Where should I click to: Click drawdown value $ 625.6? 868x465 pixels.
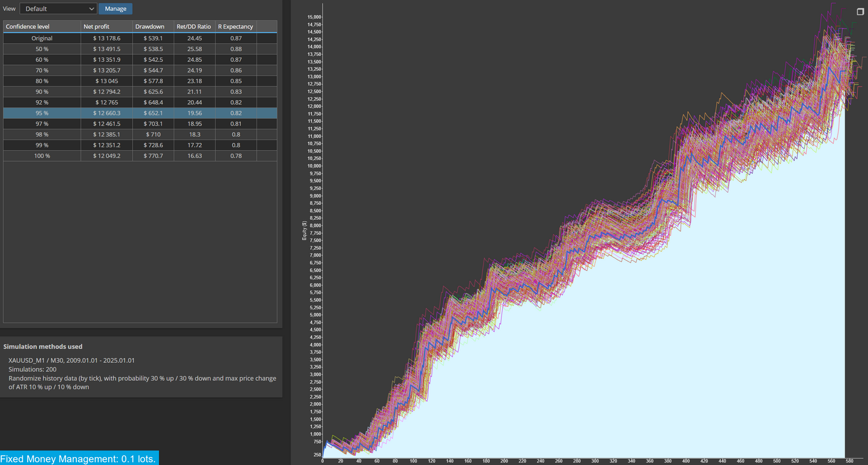point(153,91)
